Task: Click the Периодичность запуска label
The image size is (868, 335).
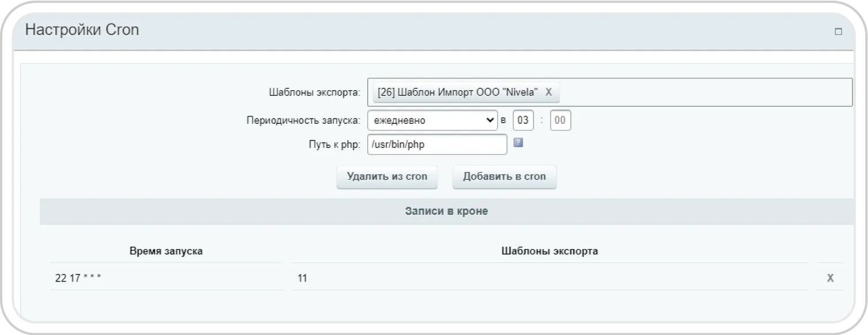Action: click(303, 121)
